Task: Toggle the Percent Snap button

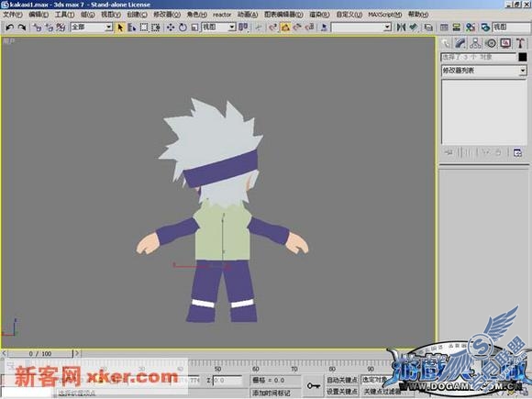Action: pos(297,28)
